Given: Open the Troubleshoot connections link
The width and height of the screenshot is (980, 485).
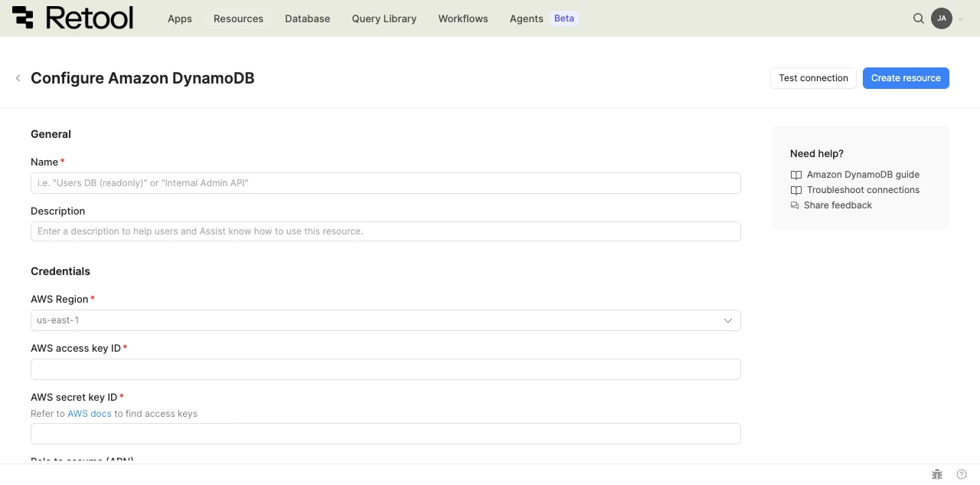Looking at the screenshot, I should (863, 190).
